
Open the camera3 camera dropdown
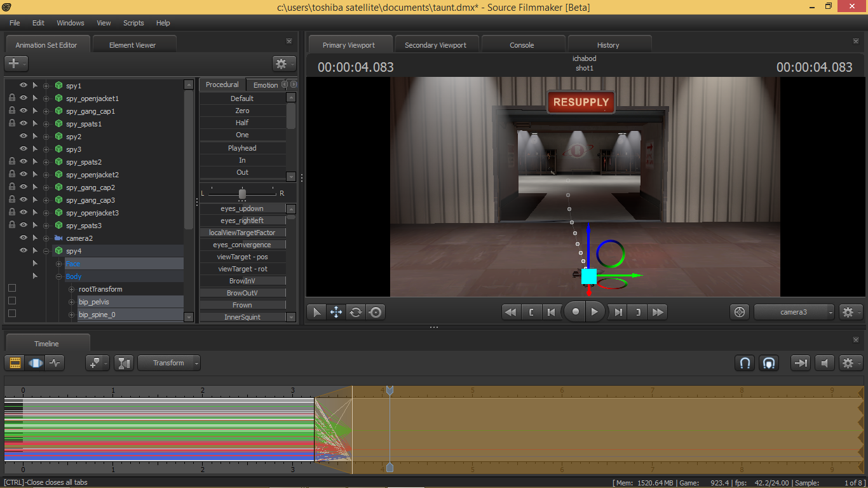point(794,312)
